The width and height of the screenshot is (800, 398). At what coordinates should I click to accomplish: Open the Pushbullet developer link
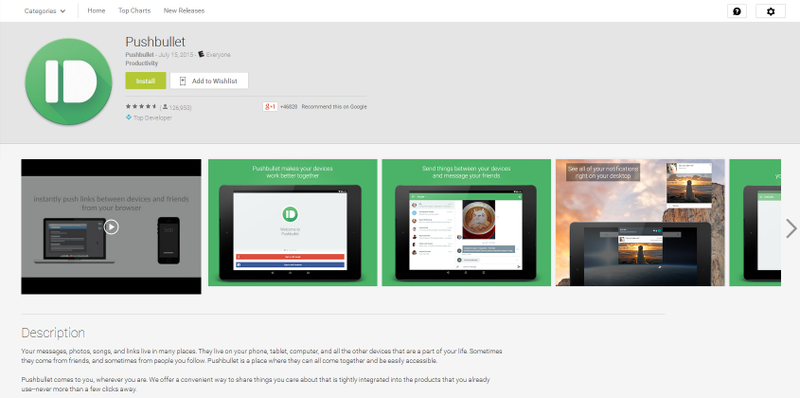[140, 55]
